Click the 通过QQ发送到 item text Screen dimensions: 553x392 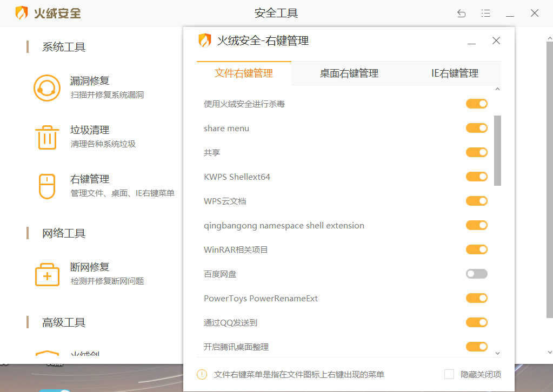[230, 323]
